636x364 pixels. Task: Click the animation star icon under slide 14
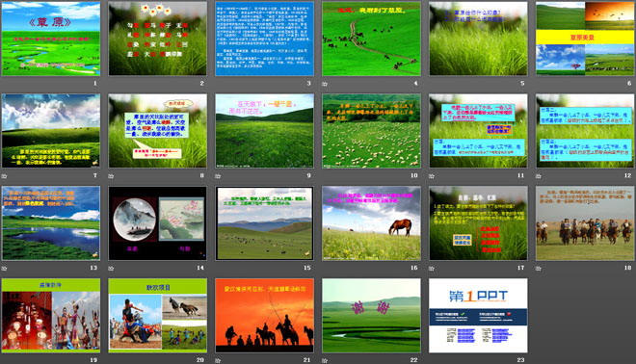(111, 269)
